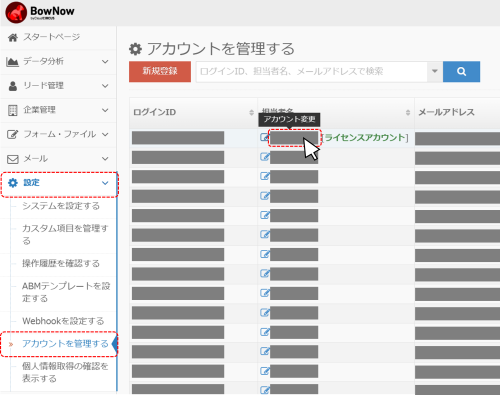Click the chart icon beside データ分析
This screenshot has height=395, width=500.
pos(12,62)
